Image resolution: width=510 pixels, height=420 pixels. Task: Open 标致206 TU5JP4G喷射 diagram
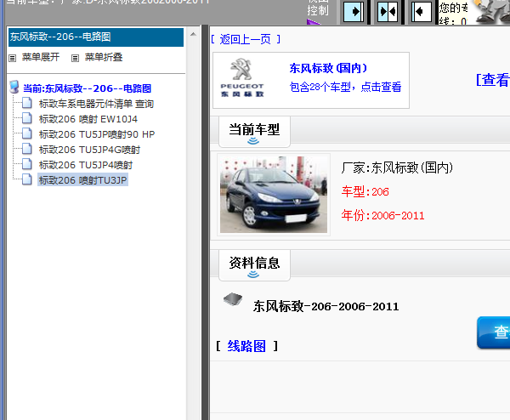[89, 150]
